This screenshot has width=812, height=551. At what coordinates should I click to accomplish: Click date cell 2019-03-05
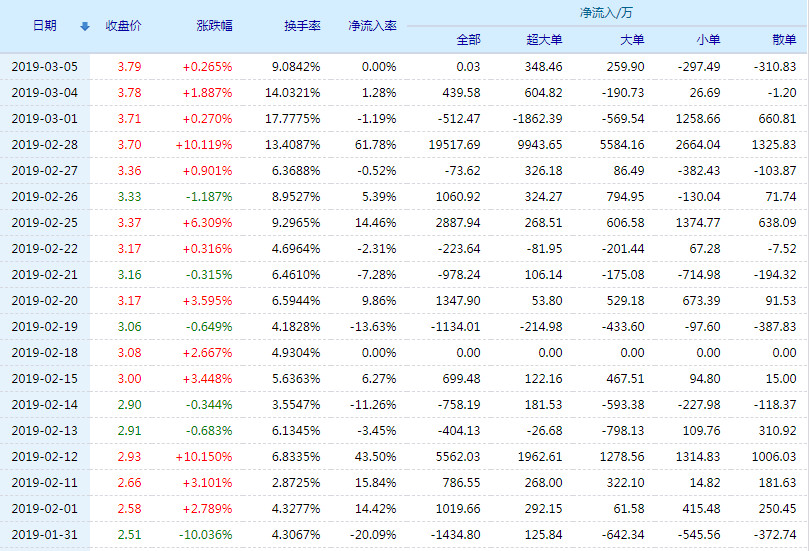45,67
